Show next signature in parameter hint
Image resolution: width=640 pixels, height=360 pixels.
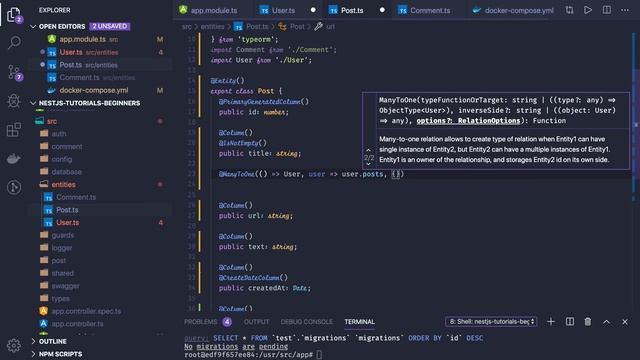[x=369, y=164]
